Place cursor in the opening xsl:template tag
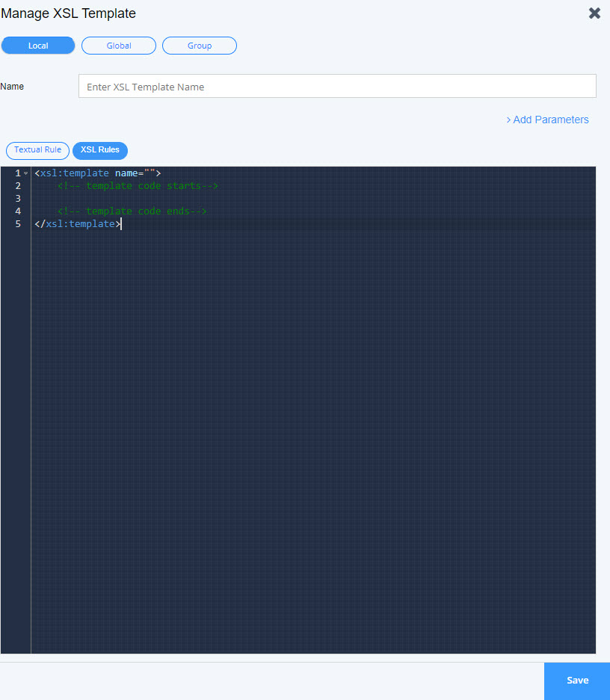This screenshot has width=610, height=700. point(75,173)
